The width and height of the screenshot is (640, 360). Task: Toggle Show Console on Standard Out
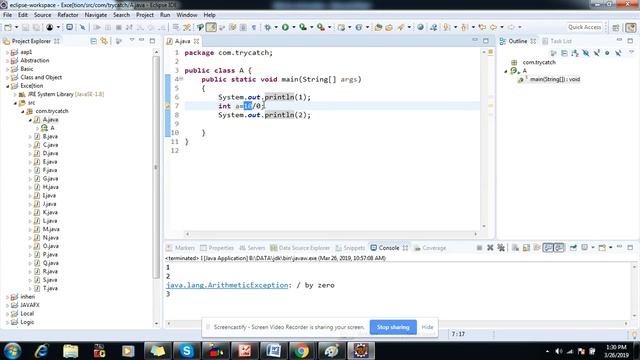pos(548,248)
